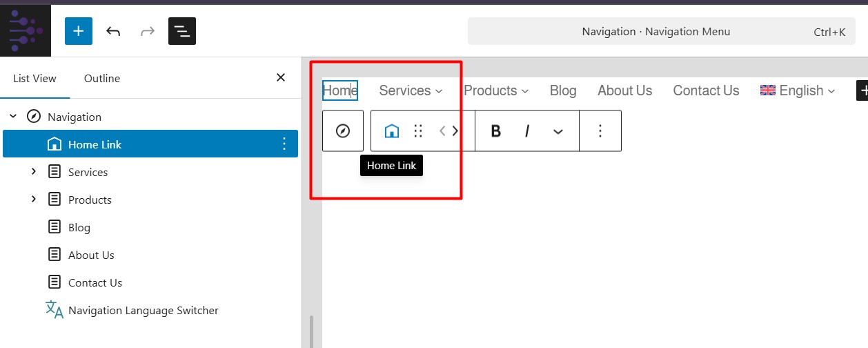
Task: Undo the last change
Action: tap(113, 31)
